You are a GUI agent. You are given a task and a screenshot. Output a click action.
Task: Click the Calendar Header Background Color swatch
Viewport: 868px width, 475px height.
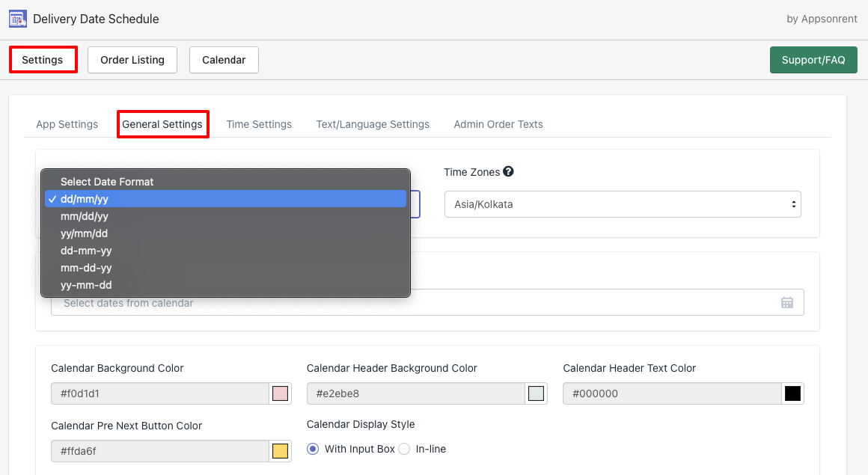pos(536,393)
